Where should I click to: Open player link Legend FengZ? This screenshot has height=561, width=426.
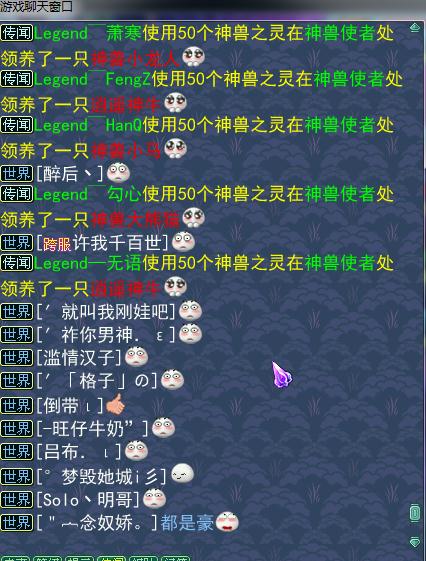pyautogui.click(x=93, y=79)
